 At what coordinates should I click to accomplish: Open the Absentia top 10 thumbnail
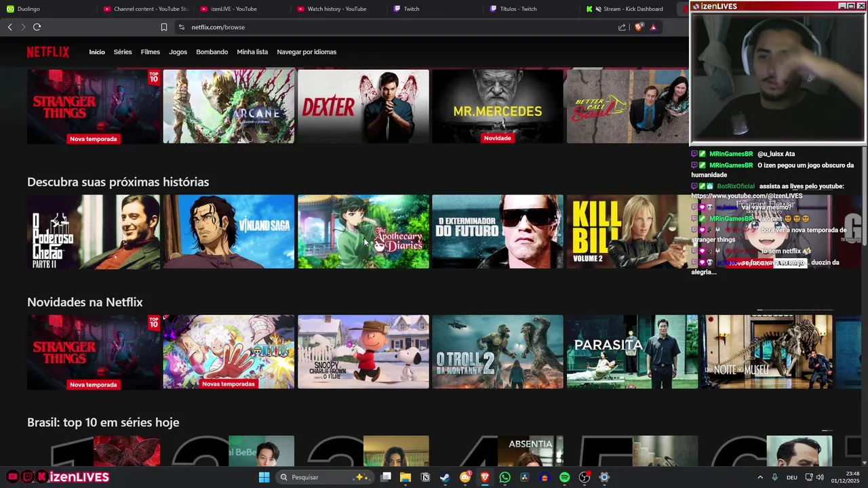(x=530, y=451)
